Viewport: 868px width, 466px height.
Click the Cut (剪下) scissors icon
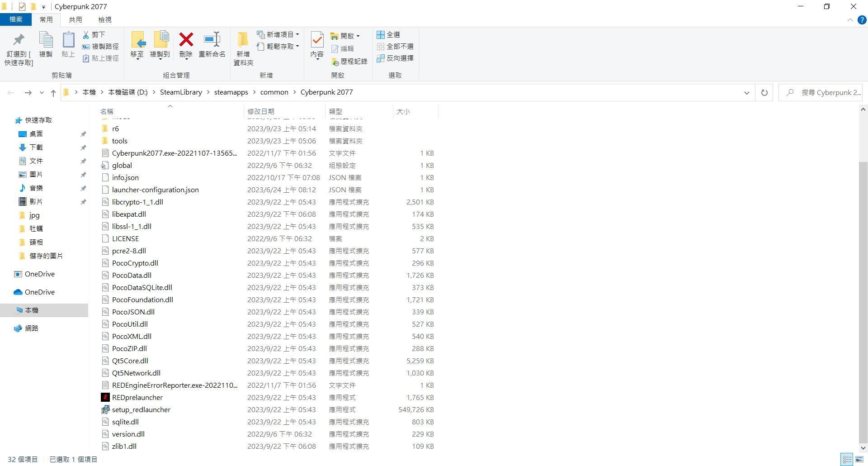click(86, 35)
